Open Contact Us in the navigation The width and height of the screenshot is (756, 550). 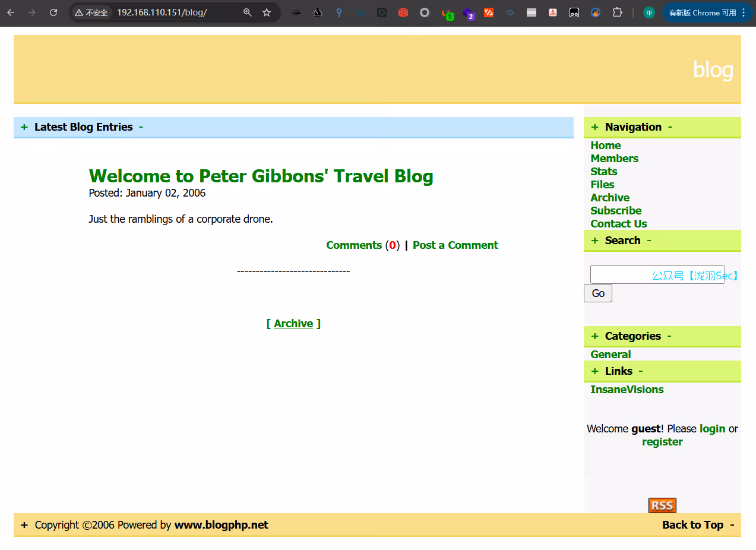[618, 224]
